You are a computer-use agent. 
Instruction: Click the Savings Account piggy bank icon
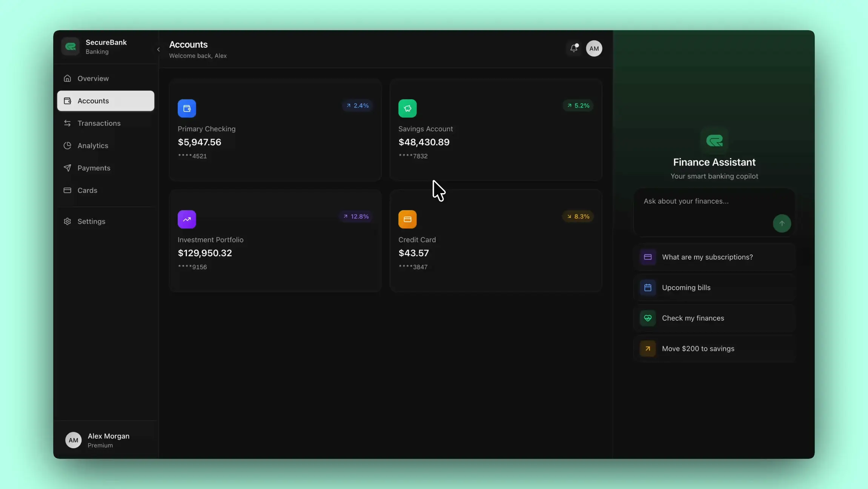(x=407, y=108)
